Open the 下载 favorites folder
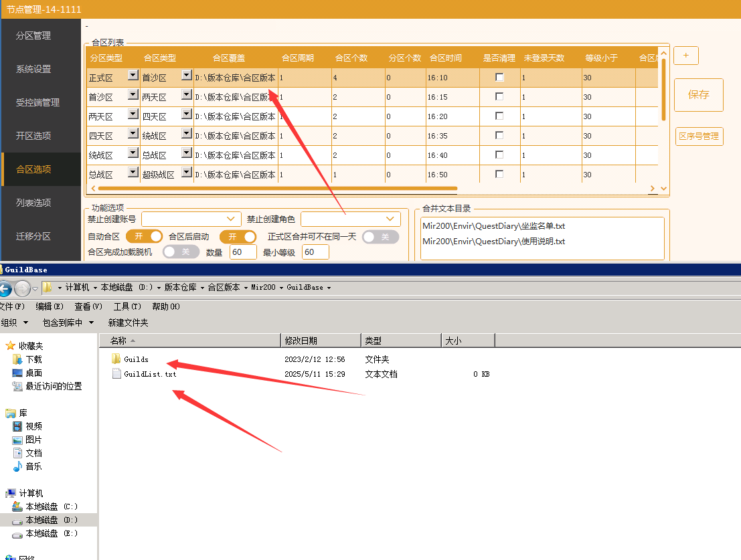The height and width of the screenshot is (560, 741). point(33,359)
